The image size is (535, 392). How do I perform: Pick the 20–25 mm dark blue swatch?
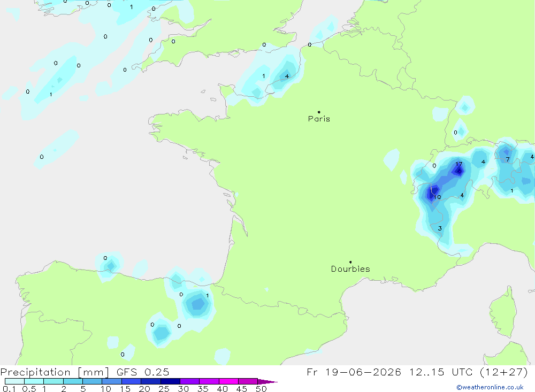pos(151,381)
